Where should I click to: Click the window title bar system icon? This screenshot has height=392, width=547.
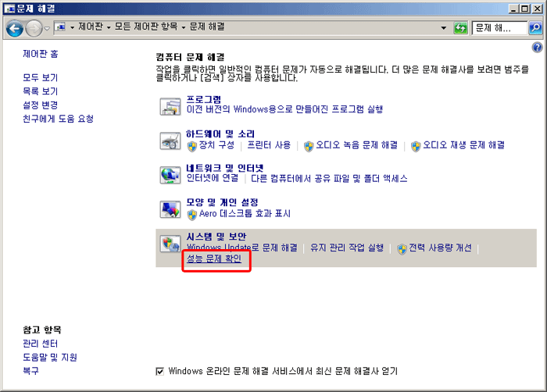pos(9,9)
